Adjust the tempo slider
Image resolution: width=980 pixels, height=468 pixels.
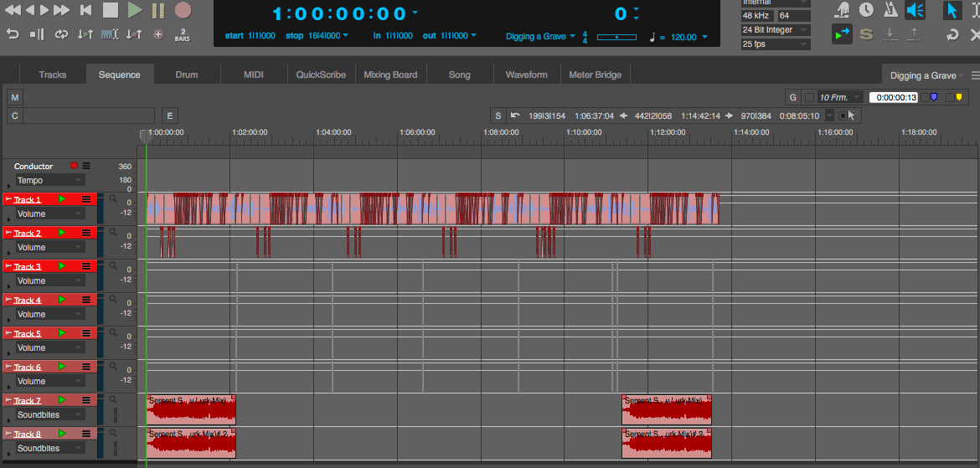[616, 38]
